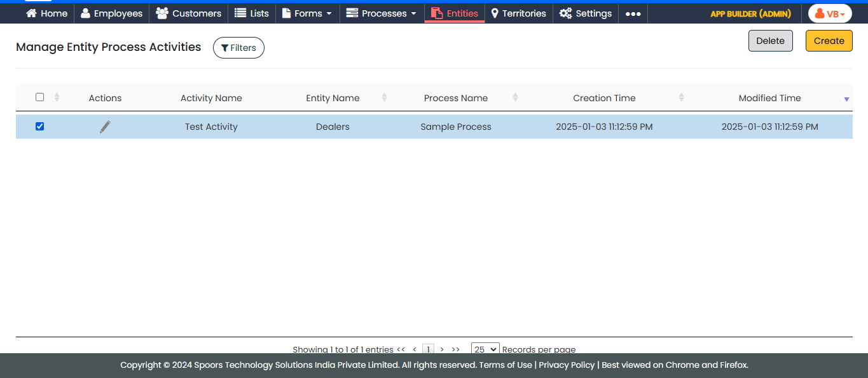Screen dimensions: 868x378
Task: Sort by Modified Time column arrow
Action: pyautogui.click(x=846, y=99)
